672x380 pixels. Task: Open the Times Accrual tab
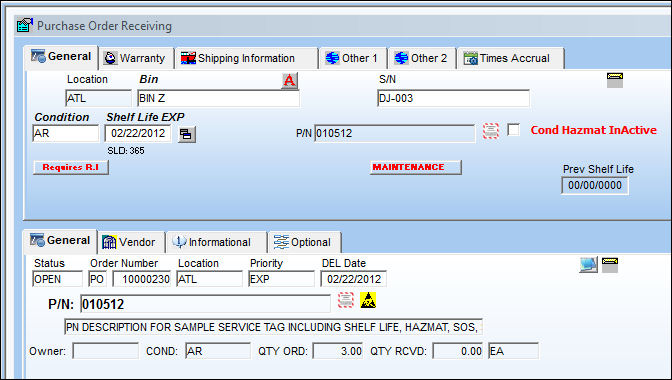point(510,58)
